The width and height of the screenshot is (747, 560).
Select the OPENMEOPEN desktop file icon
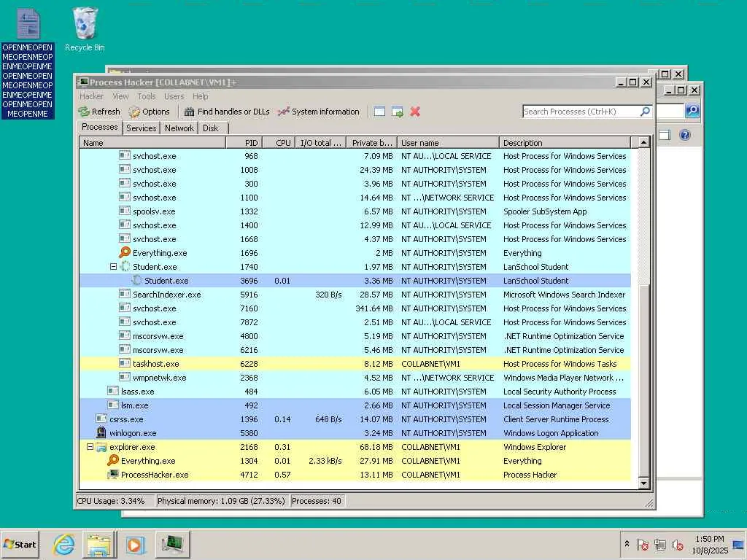(28, 62)
